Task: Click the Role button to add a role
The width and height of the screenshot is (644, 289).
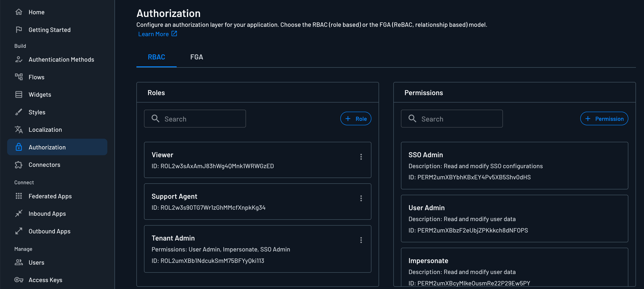Action: [356, 118]
